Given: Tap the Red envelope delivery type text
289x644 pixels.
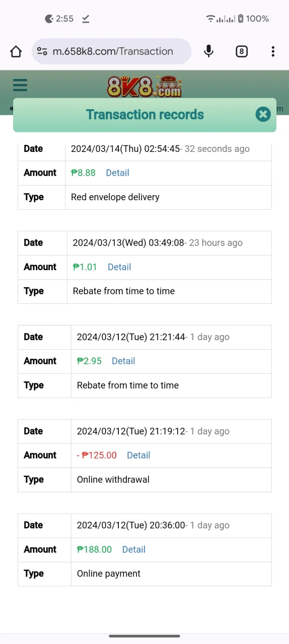Looking at the screenshot, I should point(115,197).
